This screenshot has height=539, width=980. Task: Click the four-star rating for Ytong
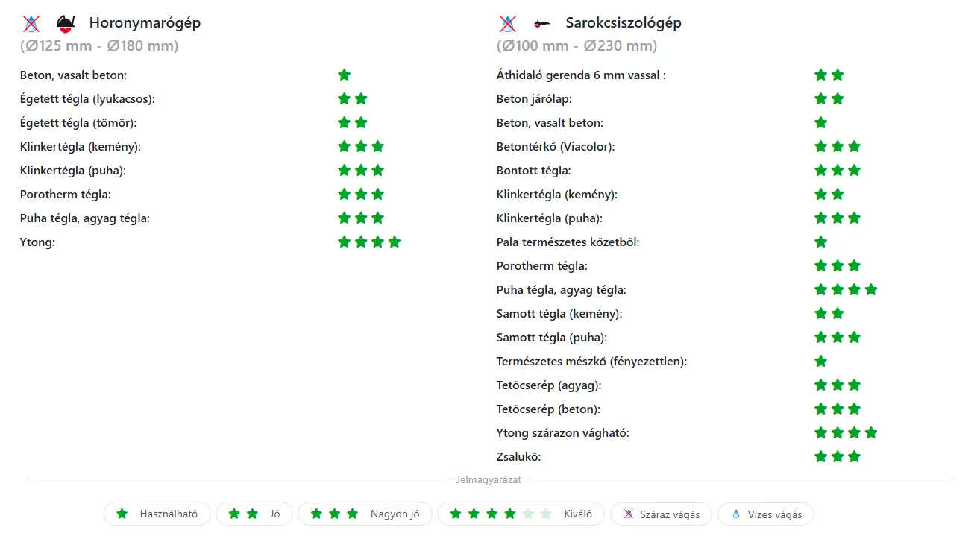pyautogui.click(x=369, y=242)
